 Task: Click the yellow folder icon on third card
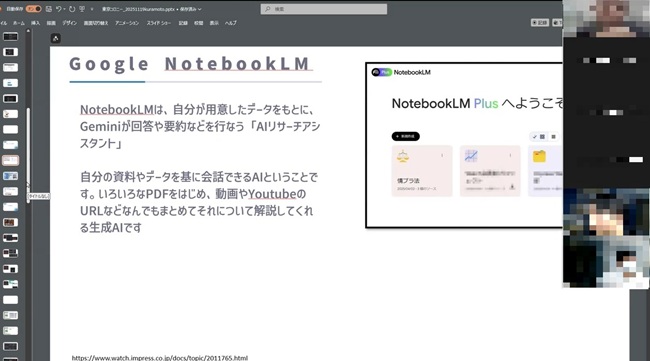tap(539, 156)
